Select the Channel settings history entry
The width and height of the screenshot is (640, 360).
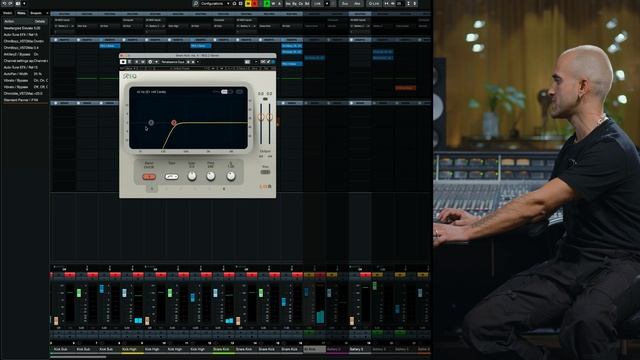pyautogui.click(x=24, y=61)
